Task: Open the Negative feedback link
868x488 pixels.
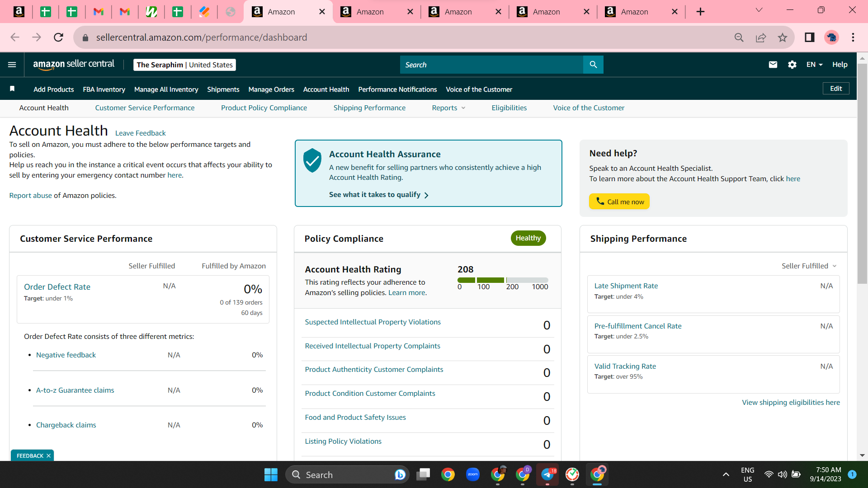Action: tap(66, 355)
